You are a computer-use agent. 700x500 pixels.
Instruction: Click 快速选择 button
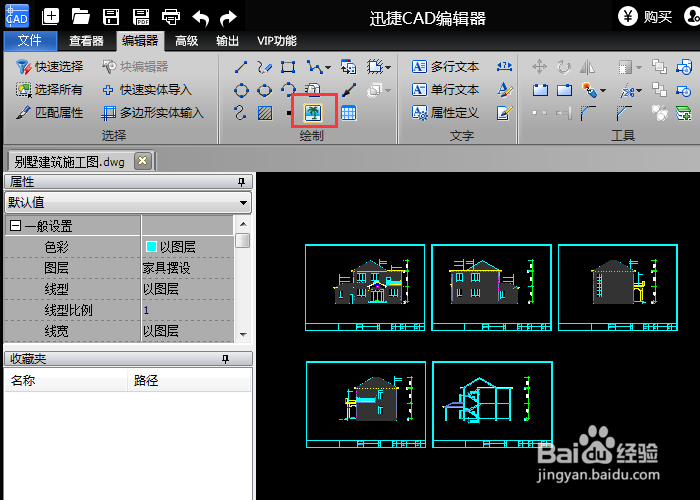coord(50,67)
